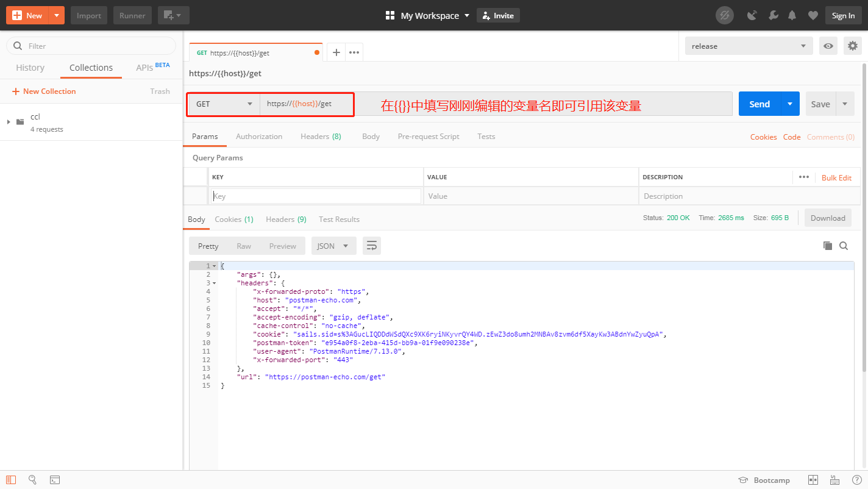Open the response Cookies (1) tab
Screen dimensions: 868x489
234,220
